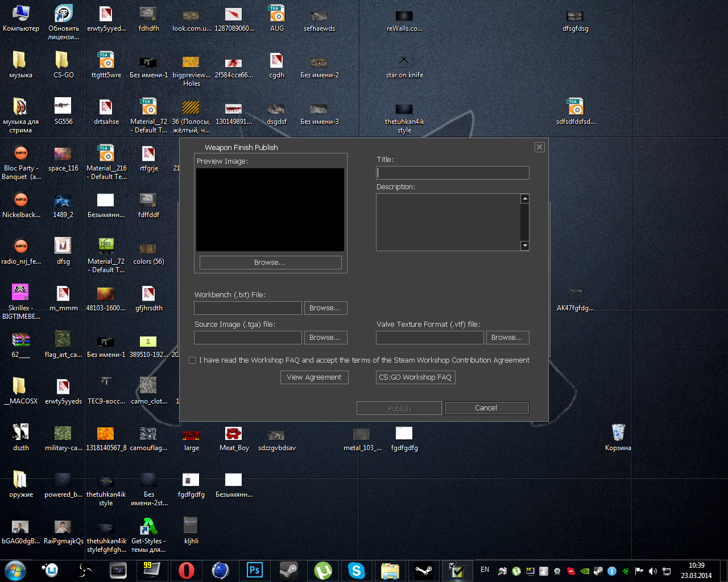The width and height of the screenshot is (728, 582).
Task: Select the SG556 desktop icon
Action: point(63,111)
